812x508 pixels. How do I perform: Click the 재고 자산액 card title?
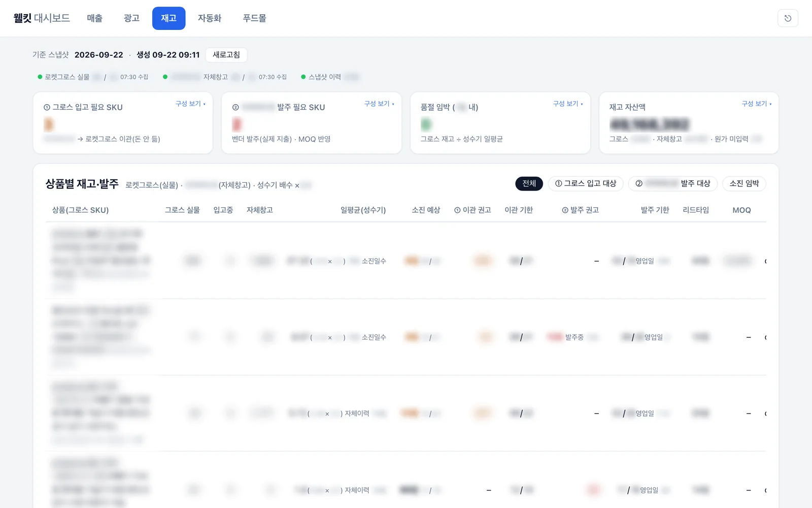pos(627,107)
